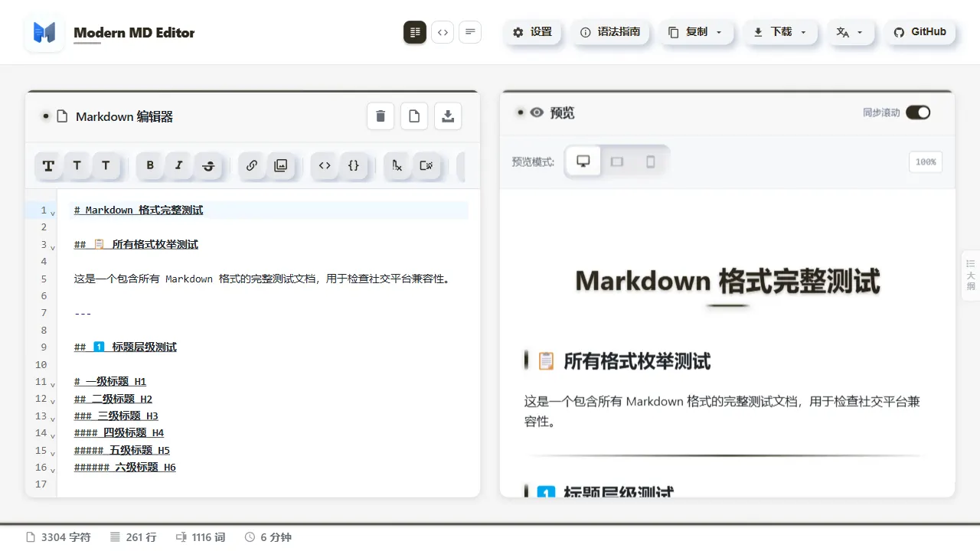
Task: Collapse the fold arrow on line 3
Action: 53,246
